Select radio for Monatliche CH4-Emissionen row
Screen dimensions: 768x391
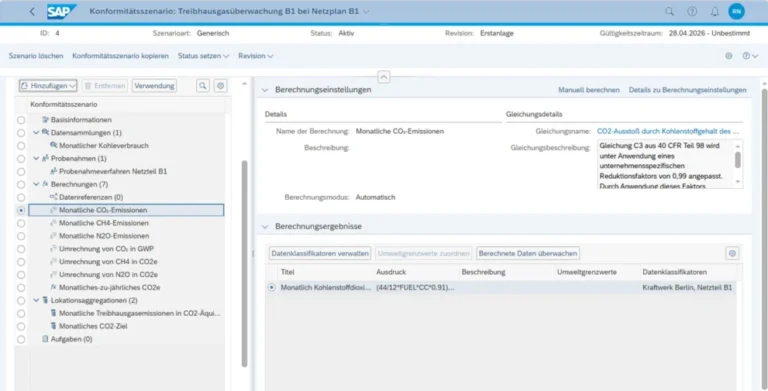coord(21,223)
